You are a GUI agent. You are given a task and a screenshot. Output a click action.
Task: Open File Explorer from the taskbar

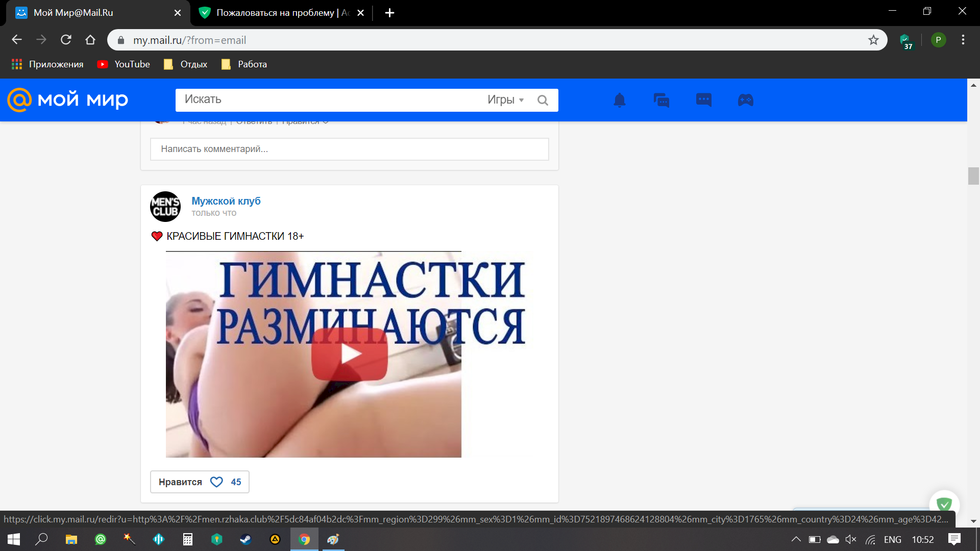pos(71,539)
